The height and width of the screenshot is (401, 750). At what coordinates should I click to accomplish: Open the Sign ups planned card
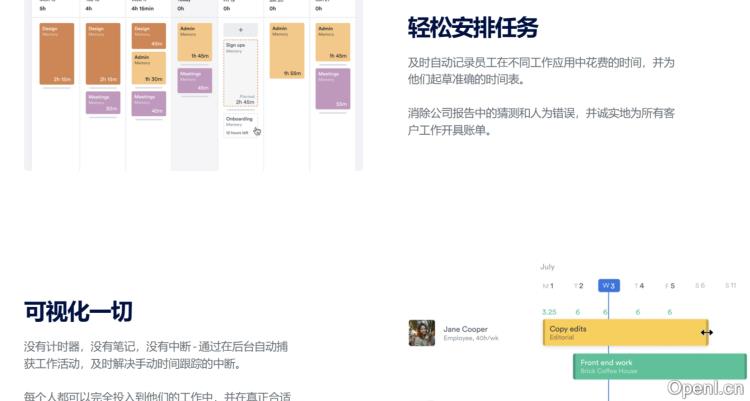click(240, 73)
